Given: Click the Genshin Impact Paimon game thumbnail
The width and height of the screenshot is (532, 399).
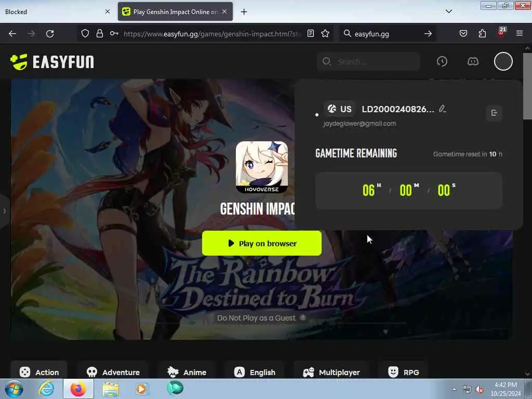Looking at the screenshot, I should click(x=262, y=167).
